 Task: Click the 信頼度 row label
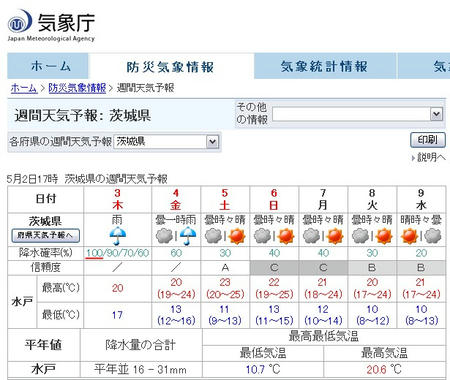46,267
